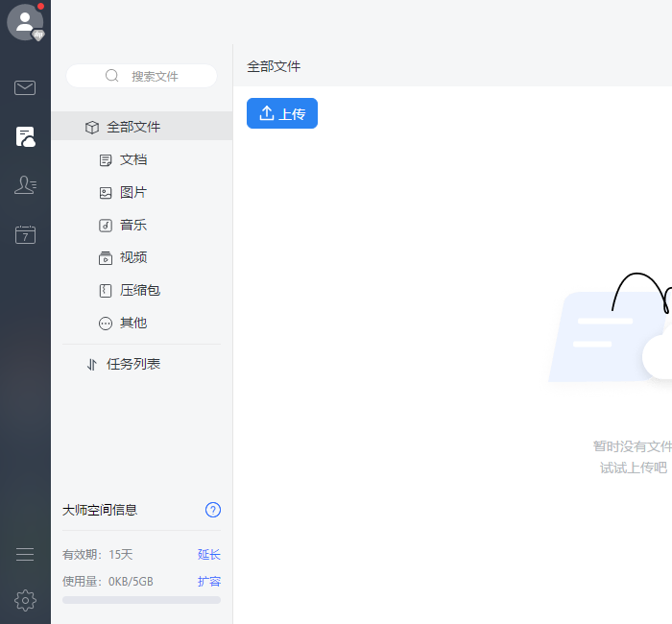
Task: Open the contacts icon in sidebar
Action: pos(25,185)
